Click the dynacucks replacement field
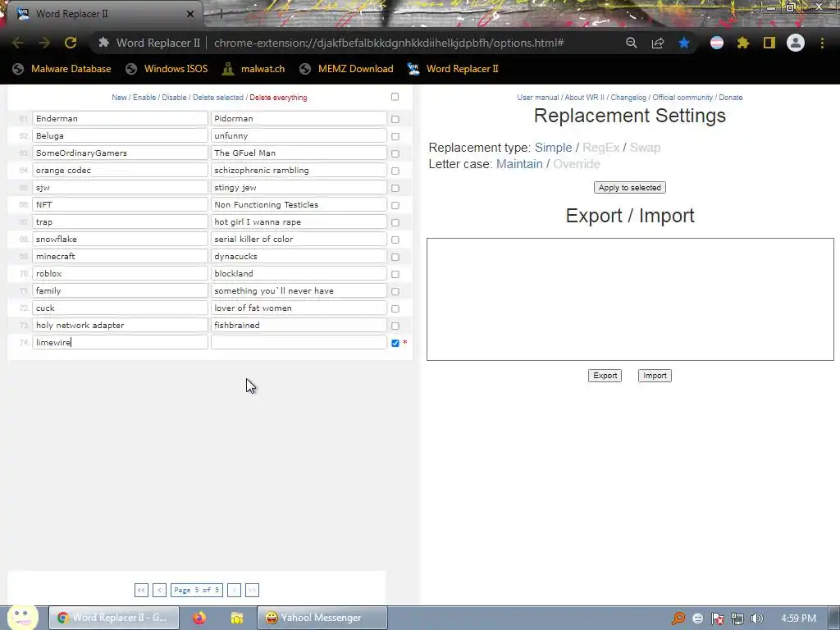840x630 pixels. 299,256
